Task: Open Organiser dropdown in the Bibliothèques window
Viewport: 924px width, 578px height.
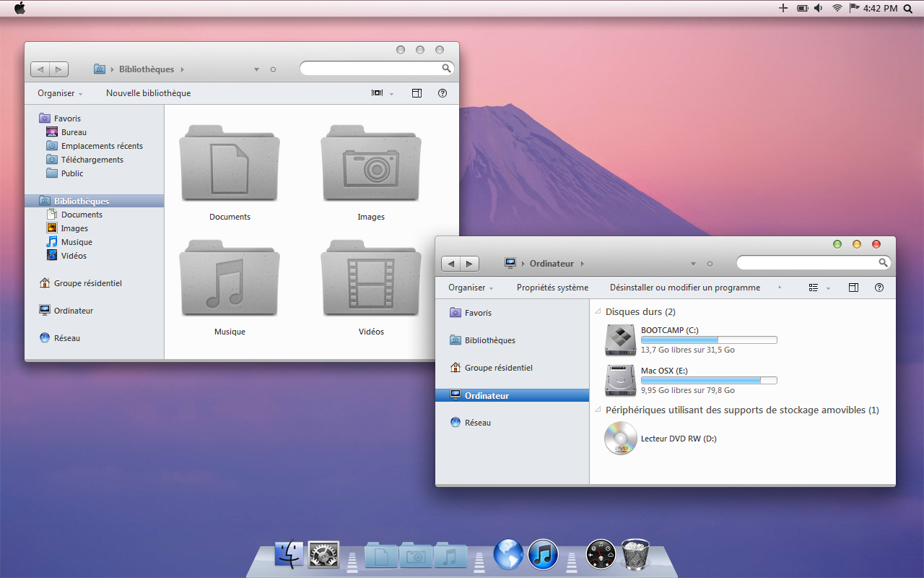Action: (x=60, y=93)
